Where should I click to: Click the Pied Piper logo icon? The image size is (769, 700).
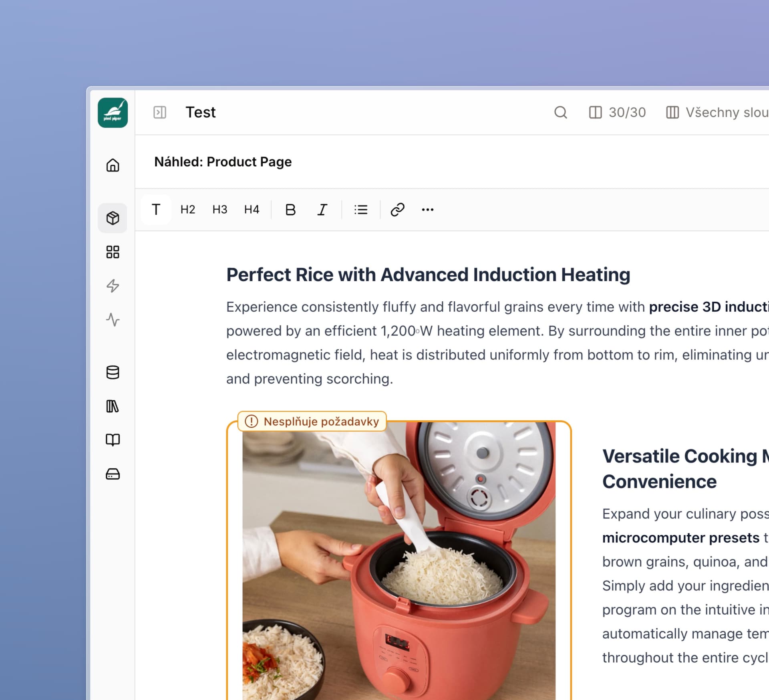point(113,113)
